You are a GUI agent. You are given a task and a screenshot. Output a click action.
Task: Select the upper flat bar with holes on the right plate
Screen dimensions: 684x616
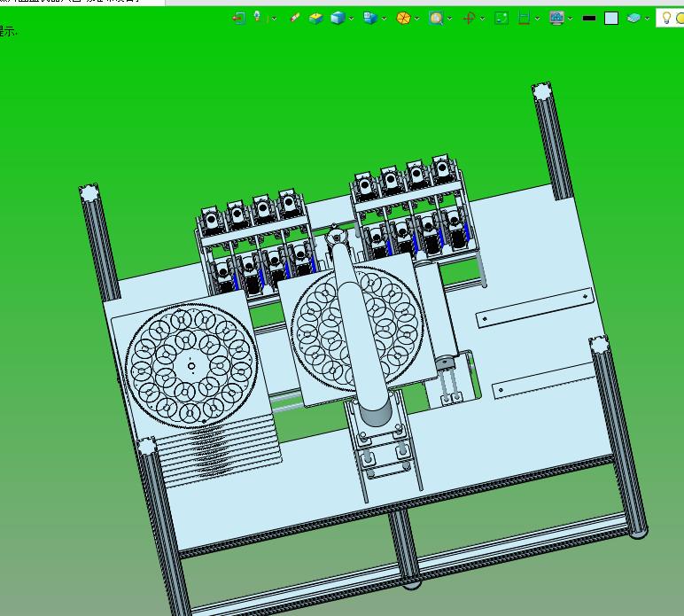[535, 308]
